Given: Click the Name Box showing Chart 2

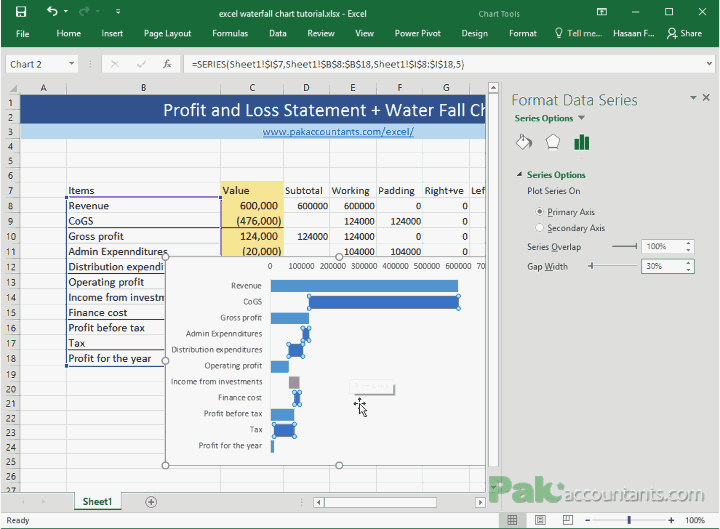Looking at the screenshot, I should 37,64.
